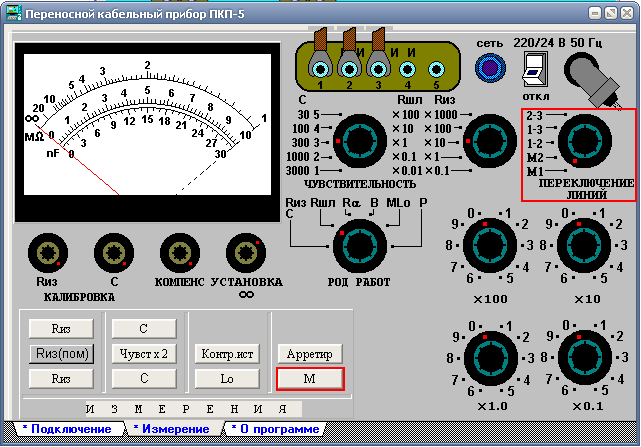Click the Арретир button
641x447 pixels.
pos(310,354)
